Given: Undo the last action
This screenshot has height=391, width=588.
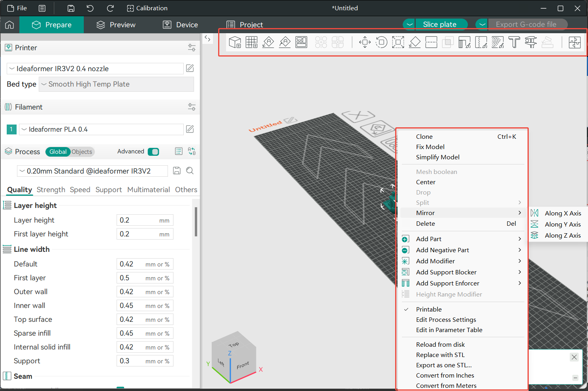Looking at the screenshot, I should click(x=90, y=8).
